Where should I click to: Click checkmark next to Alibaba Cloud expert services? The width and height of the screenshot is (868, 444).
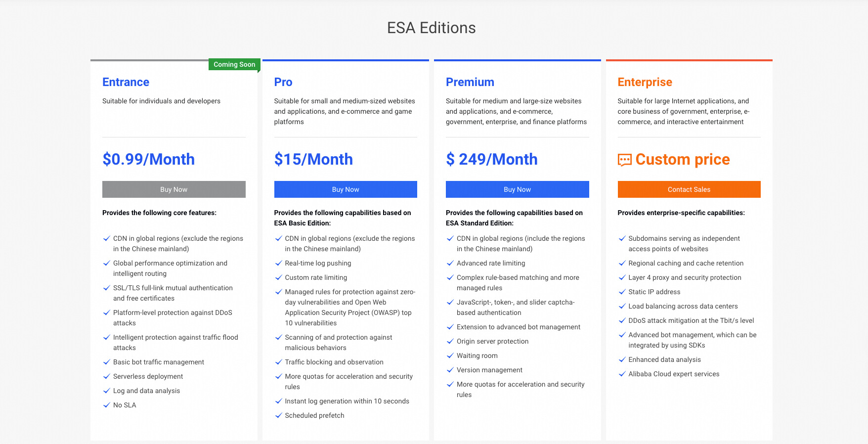pos(622,374)
